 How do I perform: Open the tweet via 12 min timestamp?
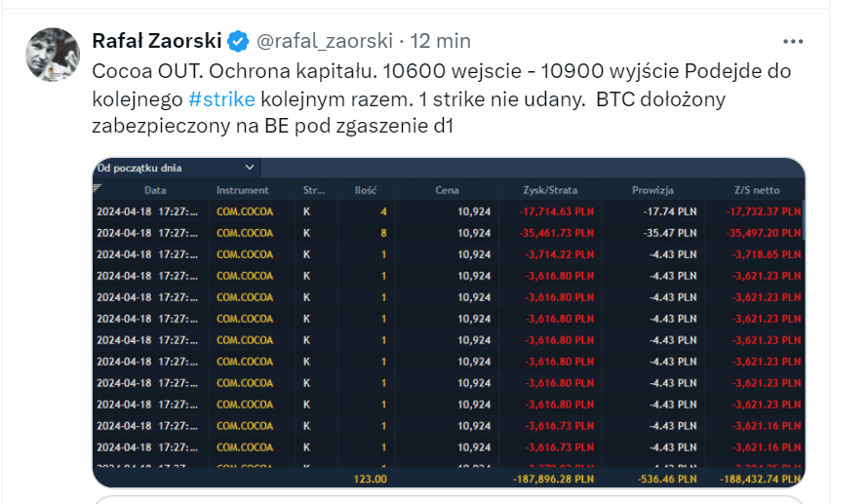[x=440, y=41]
